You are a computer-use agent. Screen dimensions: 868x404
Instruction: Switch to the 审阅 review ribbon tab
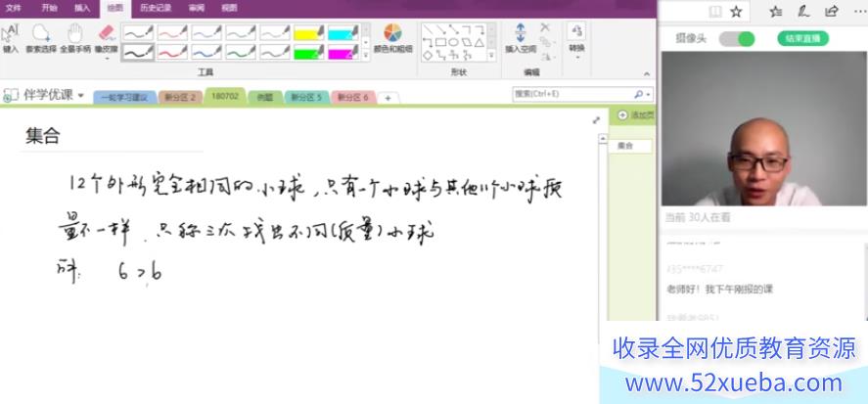point(196,8)
